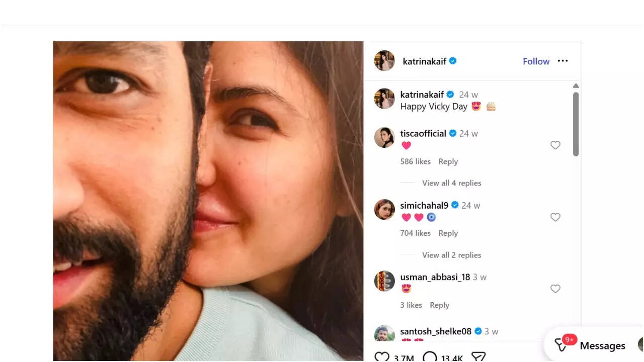
Task: Click the post like heart icon
Action: pyautogui.click(x=382, y=356)
